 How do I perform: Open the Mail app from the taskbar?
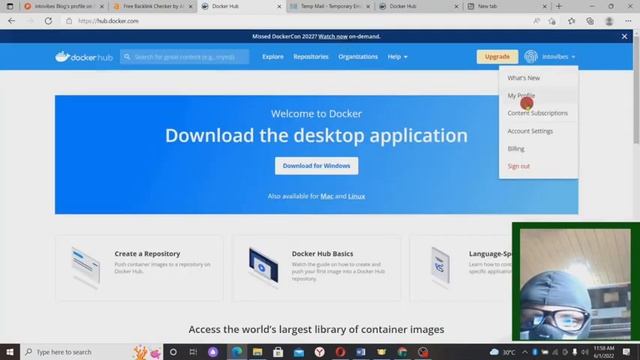(299, 352)
